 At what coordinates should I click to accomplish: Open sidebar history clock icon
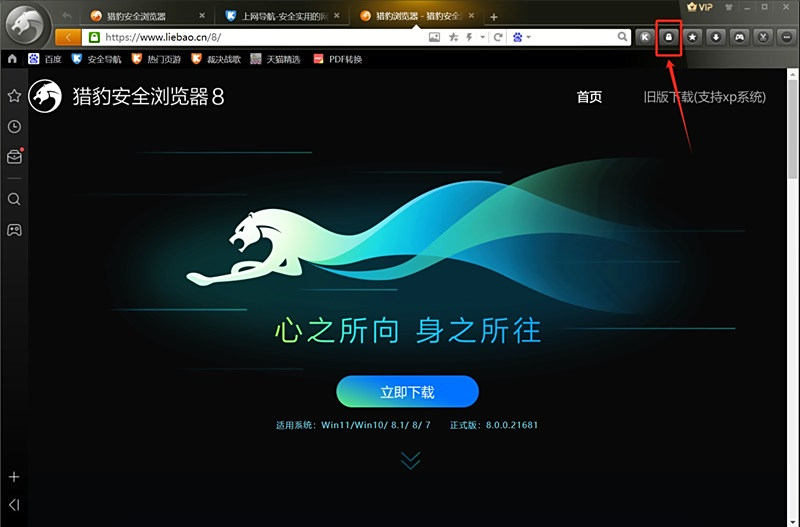(14, 127)
